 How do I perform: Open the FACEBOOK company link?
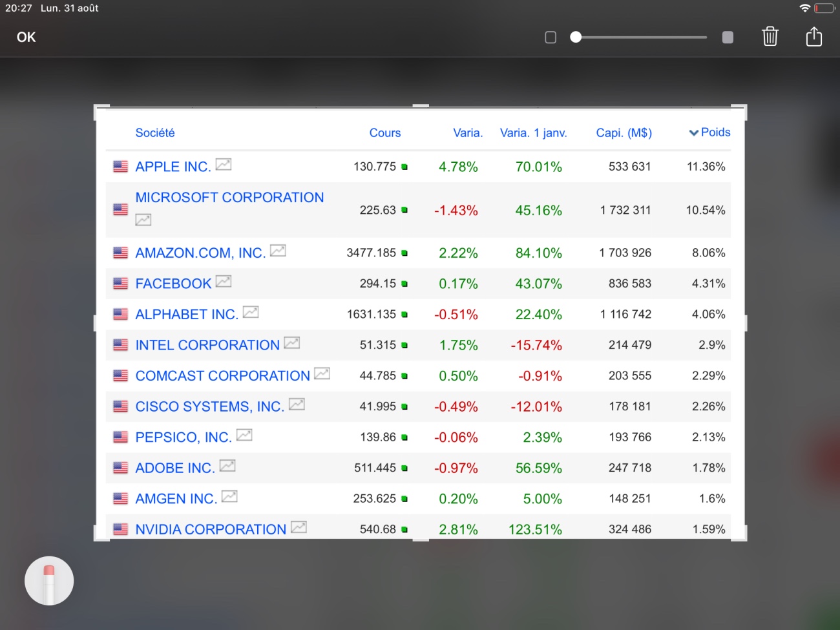[173, 284]
